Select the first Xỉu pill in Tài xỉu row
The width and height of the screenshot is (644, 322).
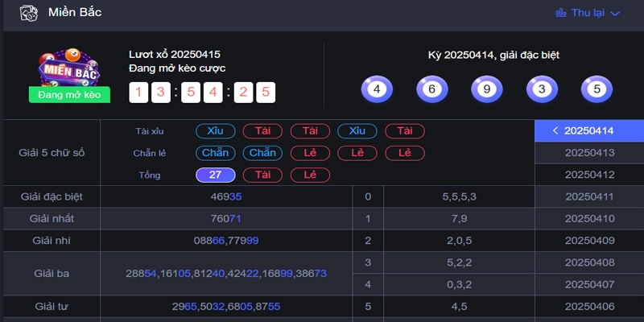point(215,131)
